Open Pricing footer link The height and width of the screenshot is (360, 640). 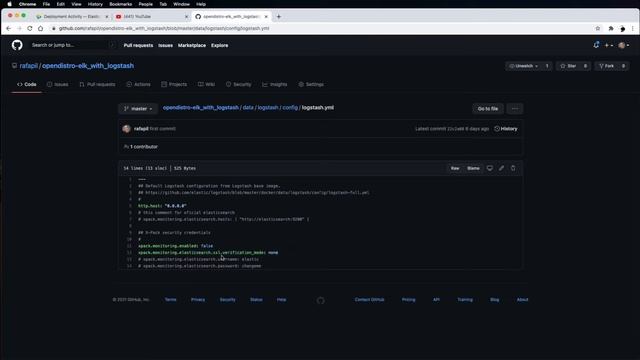(x=409, y=300)
